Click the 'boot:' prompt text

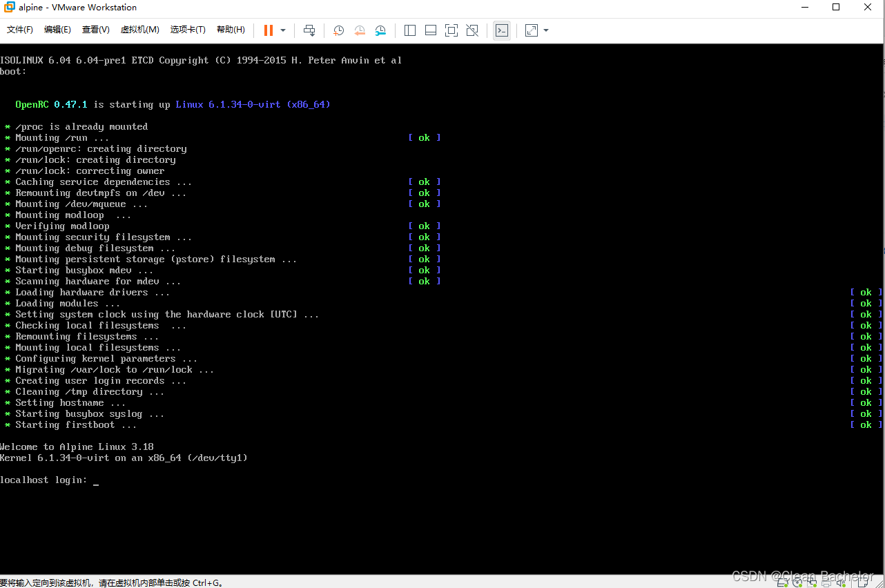click(13, 72)
